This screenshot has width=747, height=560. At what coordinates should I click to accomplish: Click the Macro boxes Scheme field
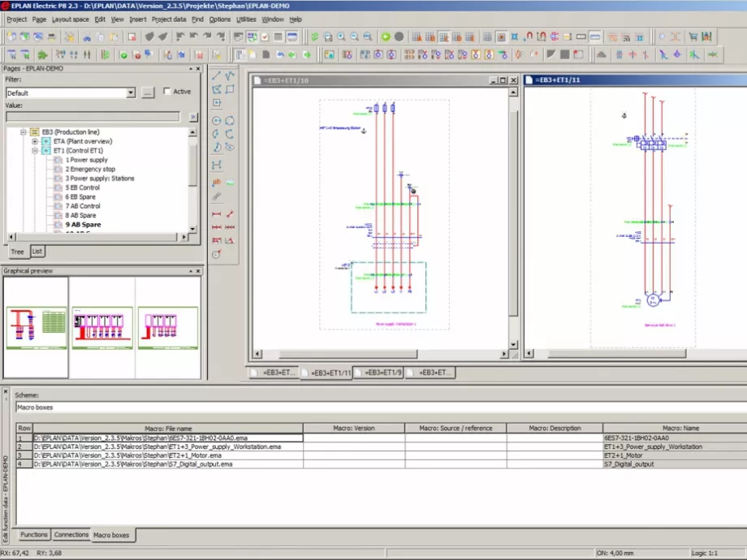pyautogui.click(x=381, y=407)
